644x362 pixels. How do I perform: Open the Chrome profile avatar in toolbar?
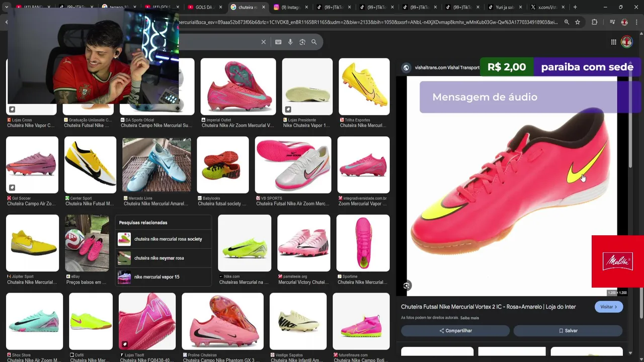coord(624,22)
